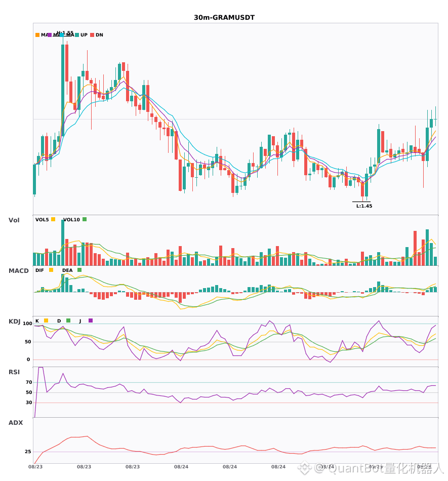Click the green D line swatch
Viewport: 448px width, 481px height.
(x=68, y=320)
